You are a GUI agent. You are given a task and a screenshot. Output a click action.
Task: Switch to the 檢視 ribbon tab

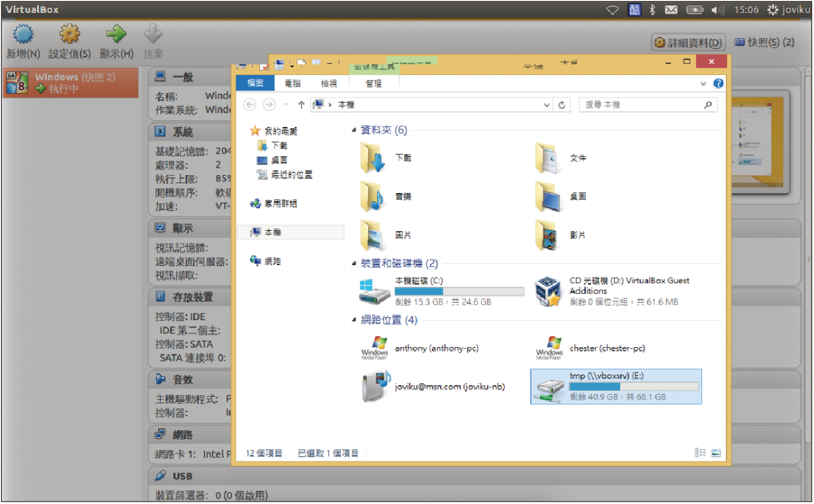(329, 83)
